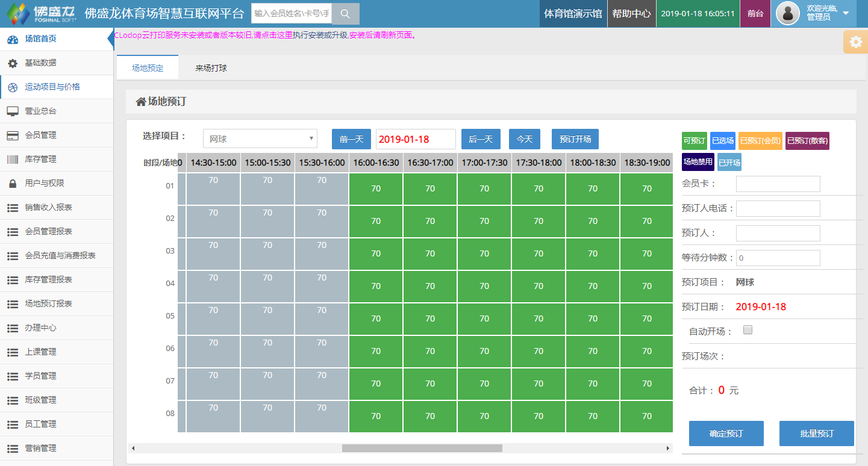
Task: Jump to today with 今天 button
Action: pyautogui.click(x=525, y=139)
